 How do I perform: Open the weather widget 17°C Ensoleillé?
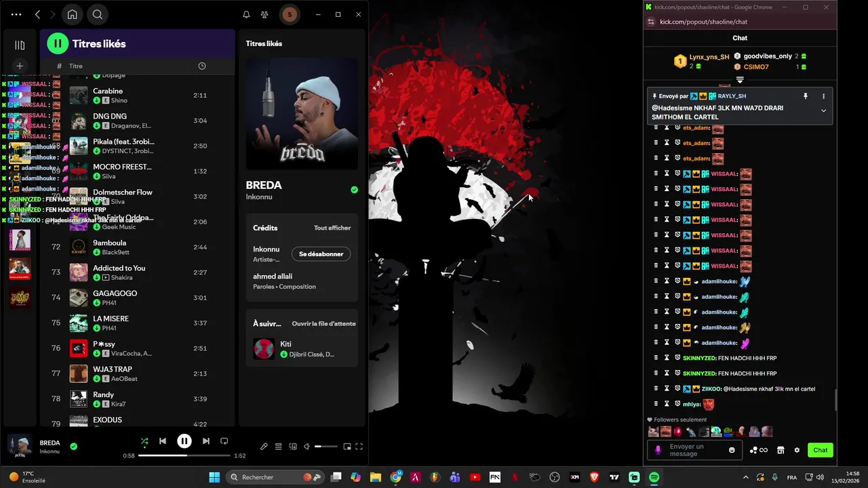coord(27,477)
